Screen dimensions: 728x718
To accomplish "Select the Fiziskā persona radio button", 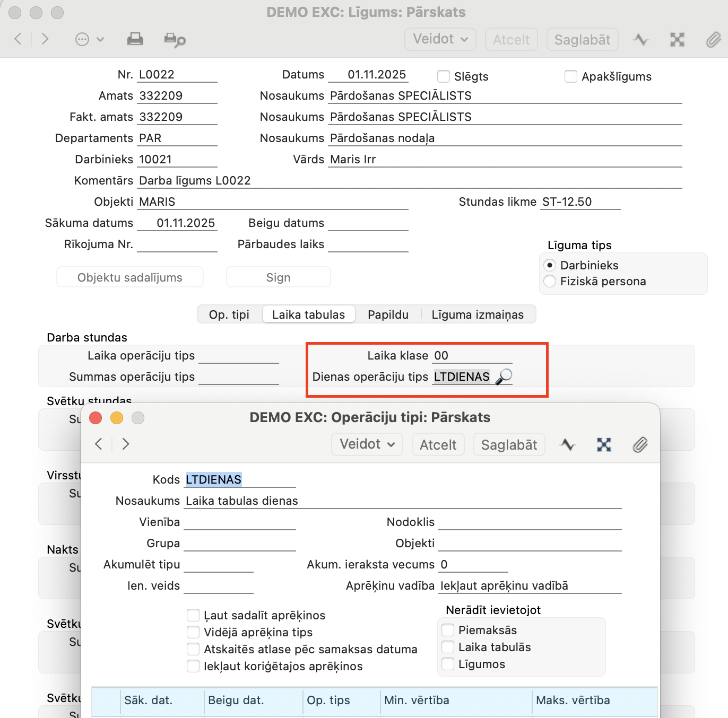I will (x=550, y=281).
